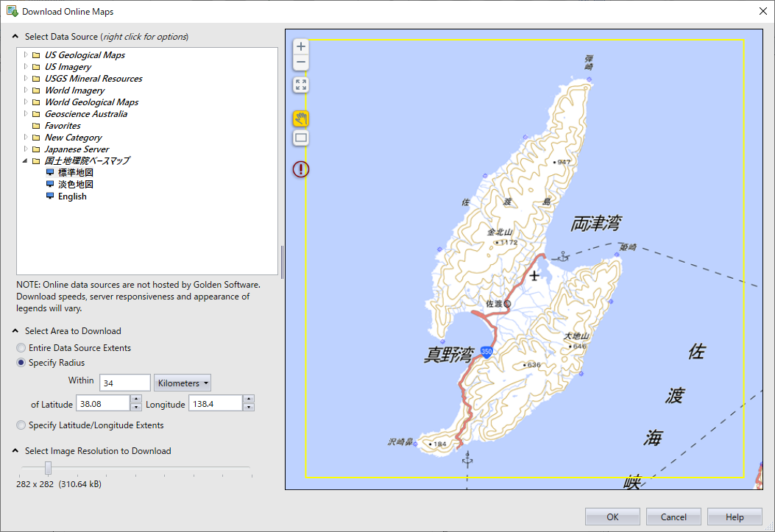Select the 淡色地図 map layer
This screenshot has width=775, height=532.
[76, 184]
